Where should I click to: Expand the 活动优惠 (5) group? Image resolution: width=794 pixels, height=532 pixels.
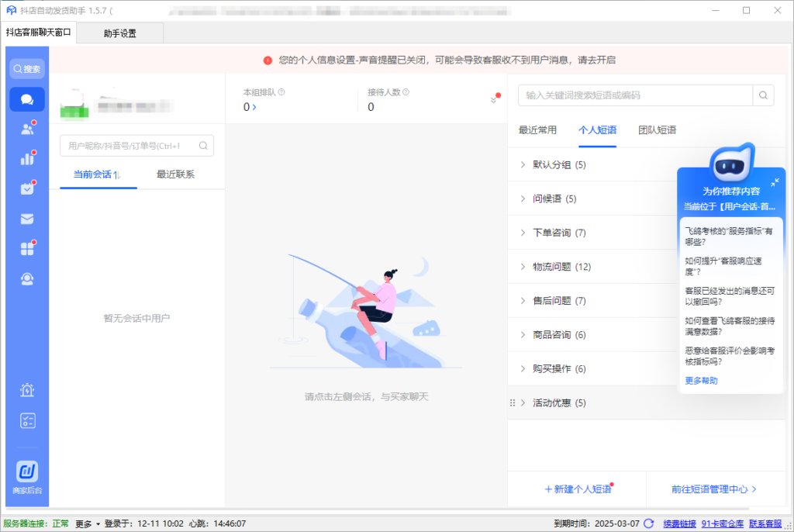[523, 402]
